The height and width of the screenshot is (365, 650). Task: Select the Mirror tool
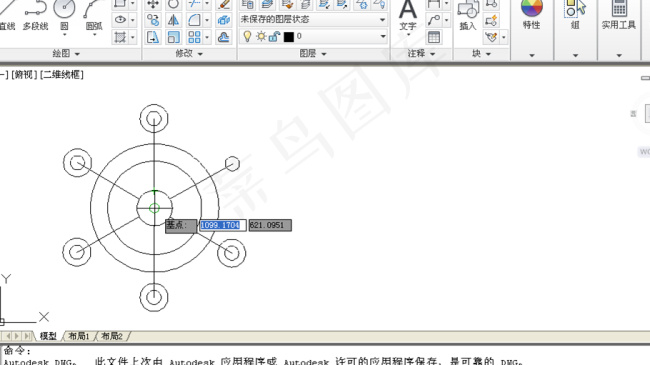coord(173,20)
